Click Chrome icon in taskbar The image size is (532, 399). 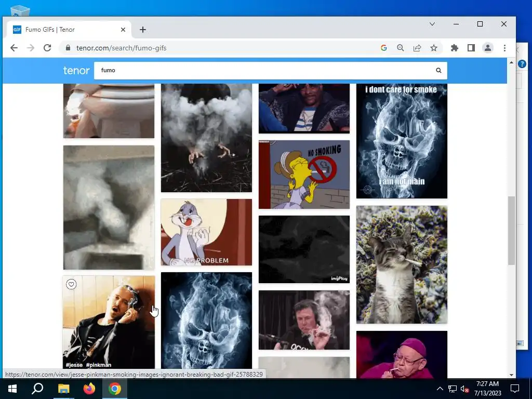(x=115, y=389)
